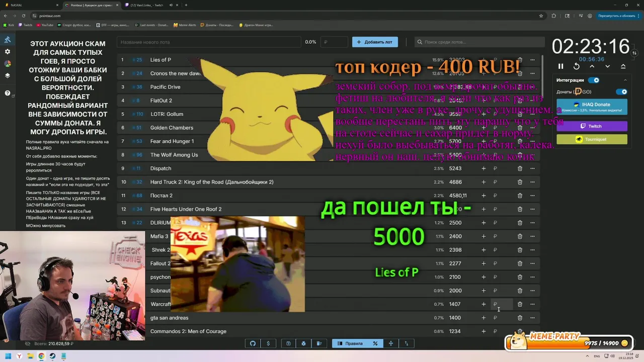Toggle the Интеграции switch
644x362 pixels.
594,80
